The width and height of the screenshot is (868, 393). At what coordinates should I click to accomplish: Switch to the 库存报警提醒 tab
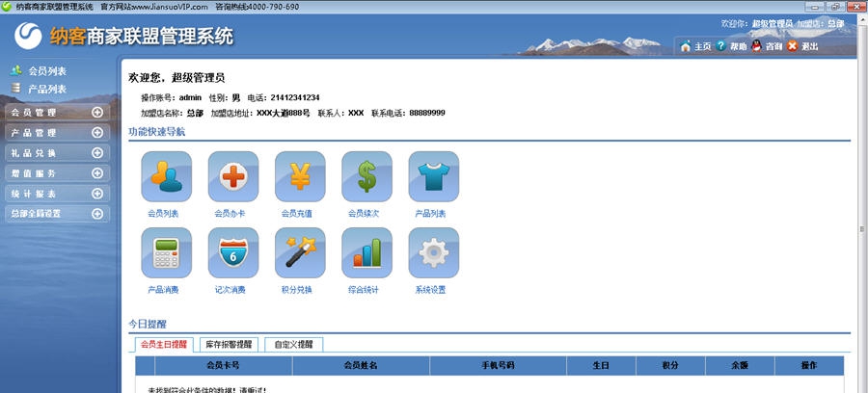pos(229,345)
